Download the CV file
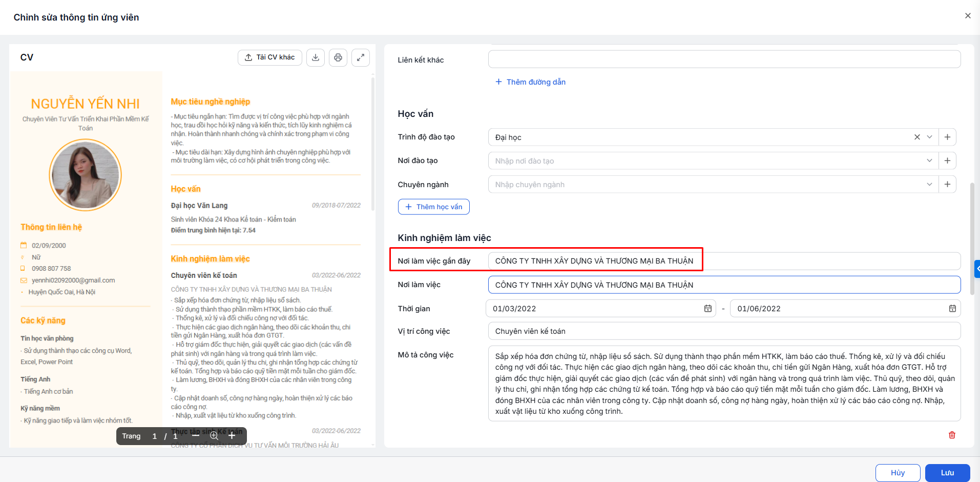Viewport: 980px width, 482px height. click(x=316, y=57)
